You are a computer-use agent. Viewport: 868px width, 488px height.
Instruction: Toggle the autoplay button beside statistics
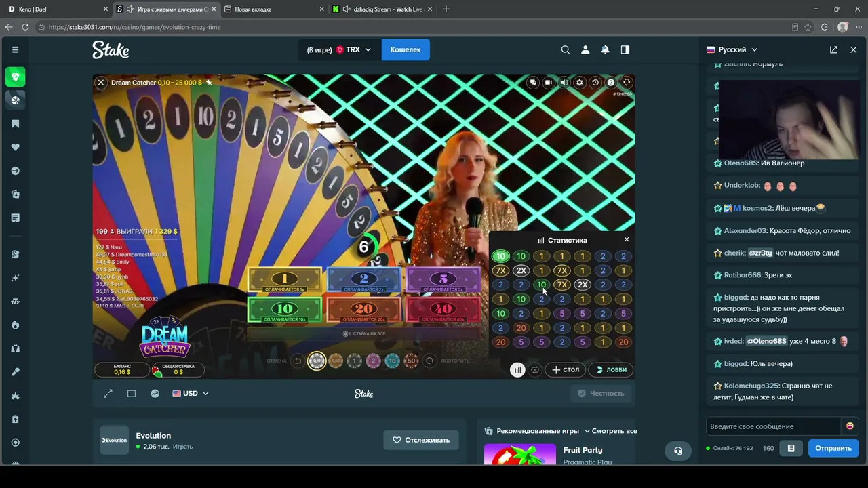[x=535, y=370]
